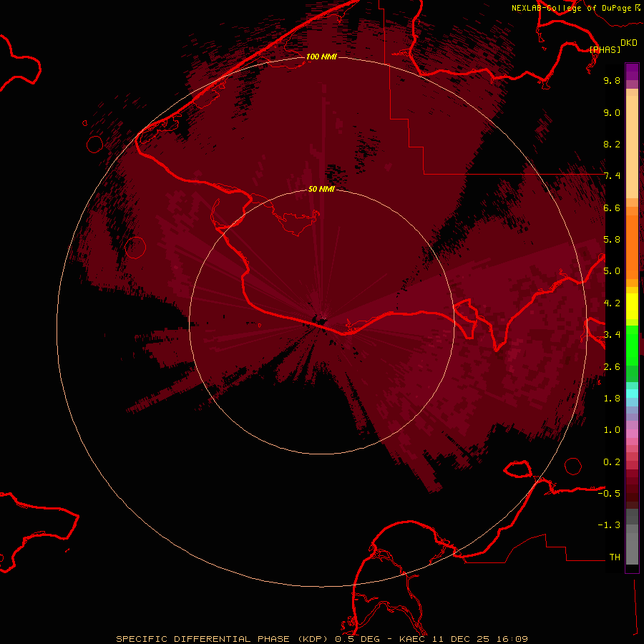Screen dimensions: 644x644
Task: Click the 0.2 value on the color scale
Action: pyautogui.click(x=612, y=462)
